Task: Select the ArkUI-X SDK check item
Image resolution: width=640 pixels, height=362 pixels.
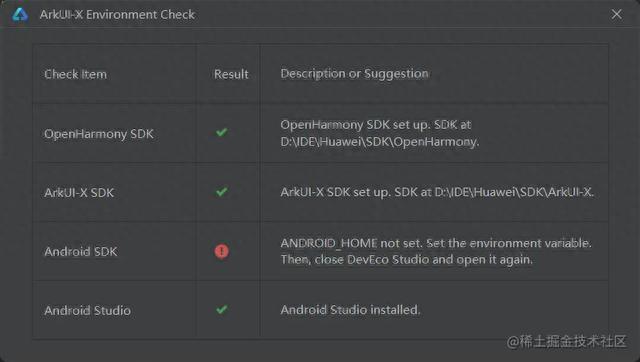Action: coord(79,193)
